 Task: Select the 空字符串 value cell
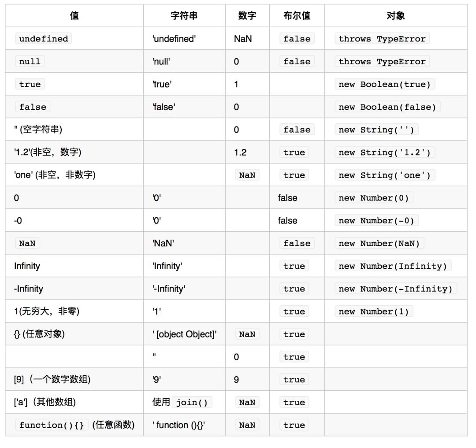[x=38, y=130]
